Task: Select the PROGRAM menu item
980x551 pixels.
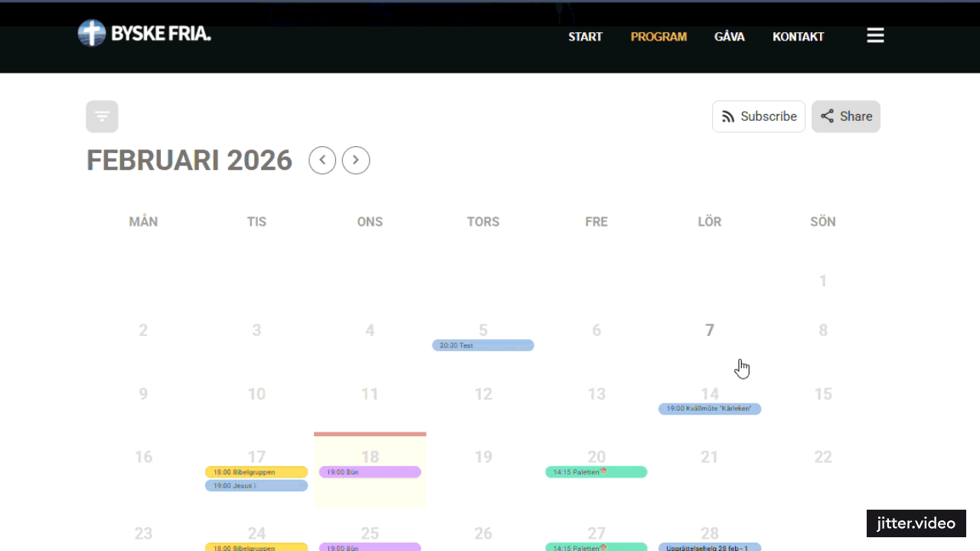Action: click(x=658, y=37)
